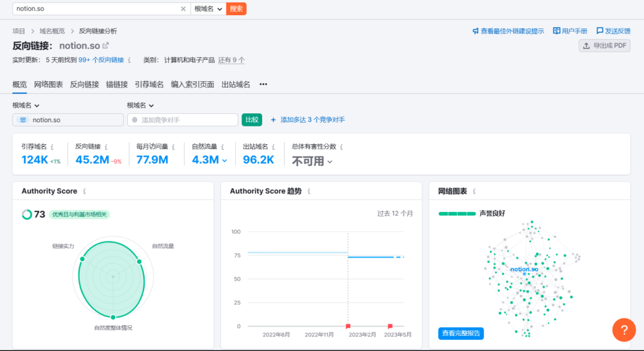Image resolution: width=644 pixels, height=351 pixels.
Task: Select the 概览 tab
Action: point(19,85)
